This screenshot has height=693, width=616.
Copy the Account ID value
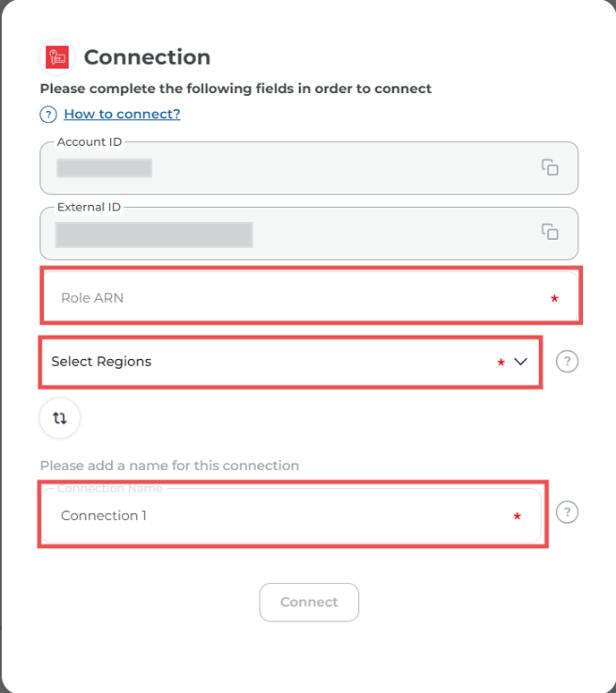pos(550,167)
